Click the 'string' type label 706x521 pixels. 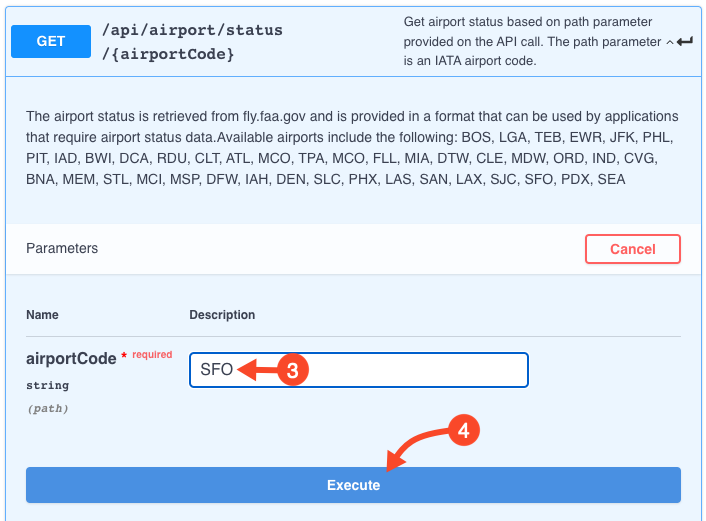coord(47,385)
